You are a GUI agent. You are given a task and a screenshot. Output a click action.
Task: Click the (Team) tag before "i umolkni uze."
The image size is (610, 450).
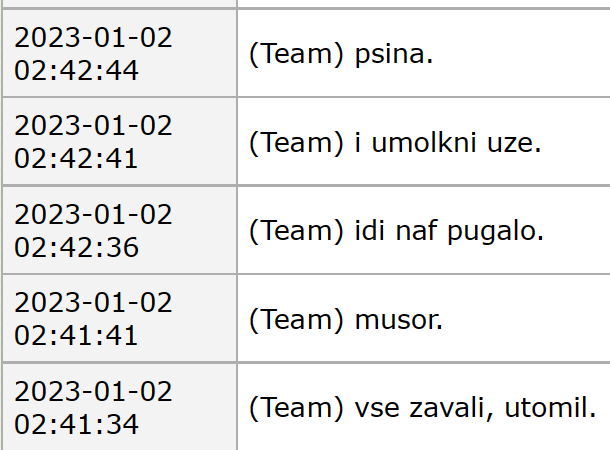click(x=297, y=143)
